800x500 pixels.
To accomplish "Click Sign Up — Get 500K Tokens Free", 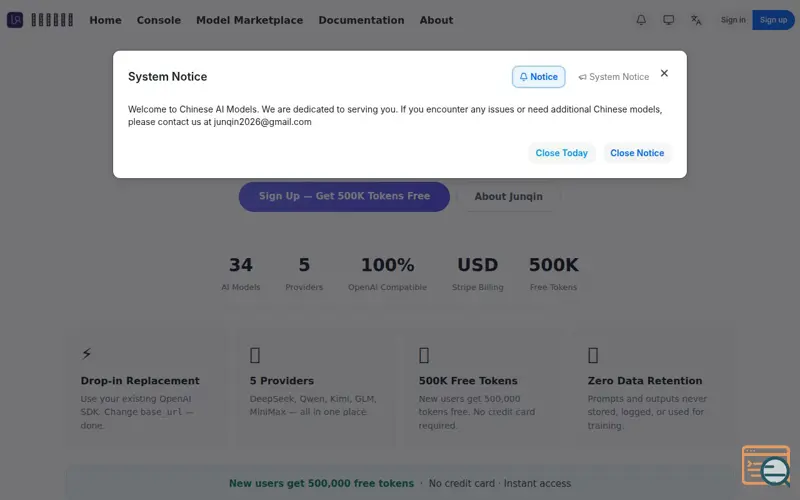I will 344,196.
